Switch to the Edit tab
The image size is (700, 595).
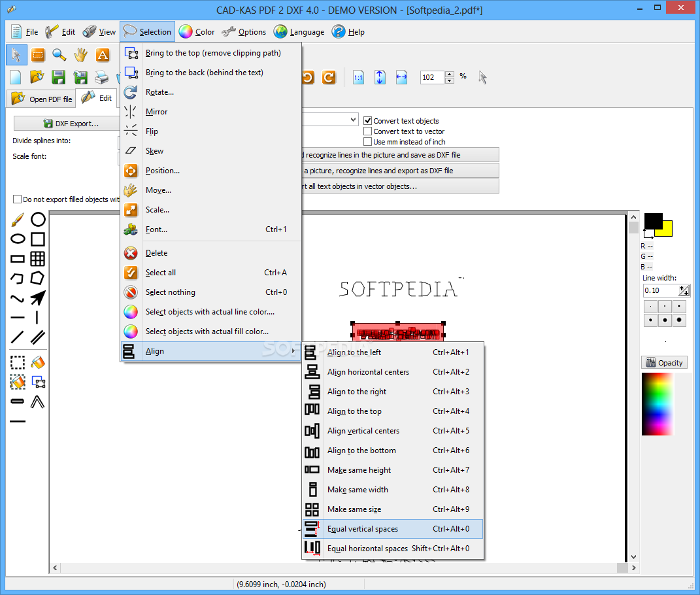97,98
